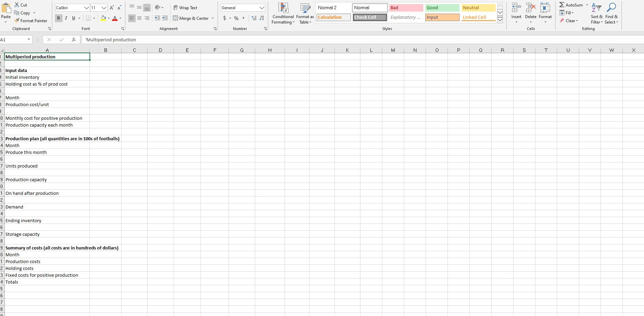This screenshot has width=644, height=316.
Task: Apply the Good green cell style
Action: coord(442,8)
